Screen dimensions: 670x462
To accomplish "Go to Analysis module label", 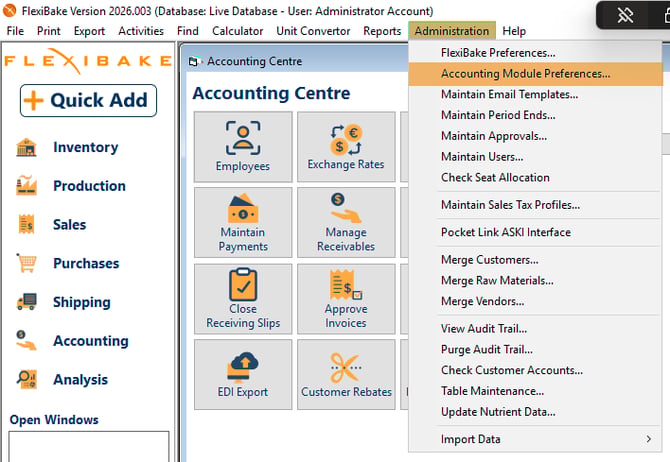I will tap(80, 380).
